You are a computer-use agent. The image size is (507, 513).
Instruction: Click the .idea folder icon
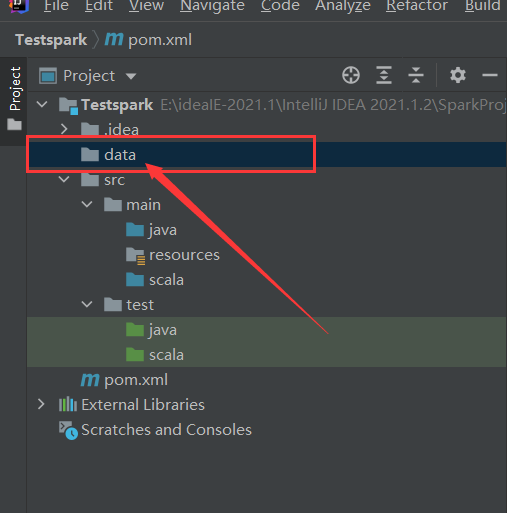[90, 129]
